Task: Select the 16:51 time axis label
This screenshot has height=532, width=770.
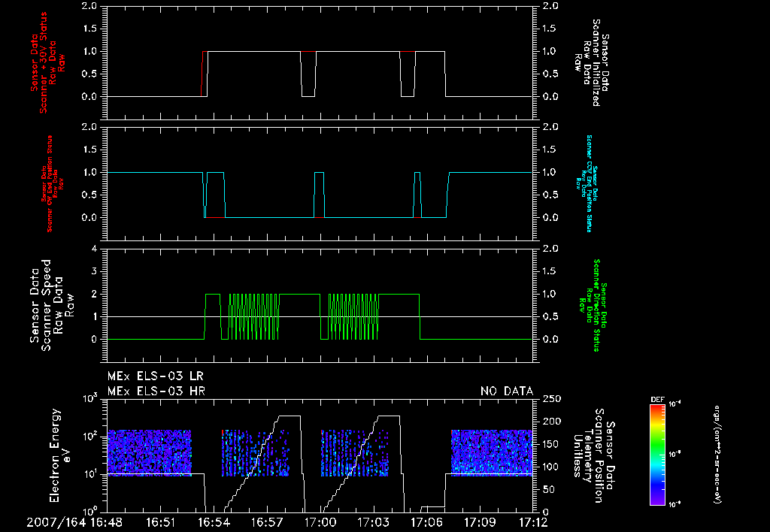Action: [160, 522]
